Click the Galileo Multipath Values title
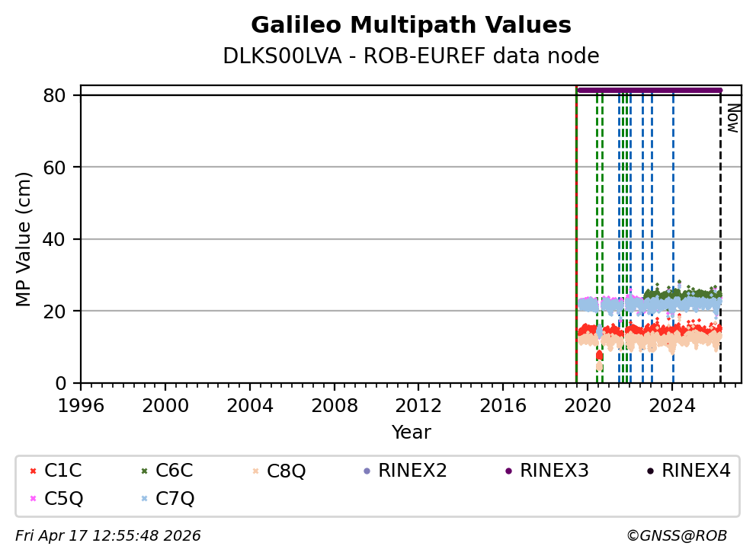Image resolution: width=756 pixels, height=559 pixels. 411,25
